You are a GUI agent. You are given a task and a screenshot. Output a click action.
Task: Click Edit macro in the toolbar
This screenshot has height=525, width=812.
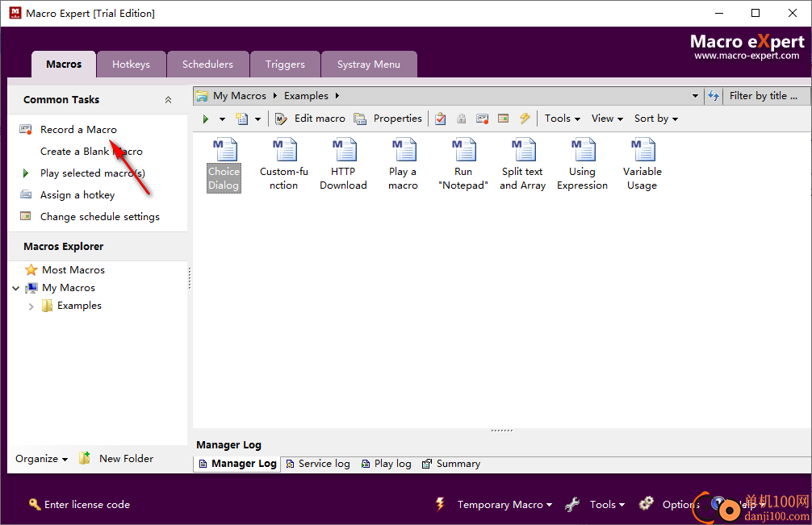[310, 119]
